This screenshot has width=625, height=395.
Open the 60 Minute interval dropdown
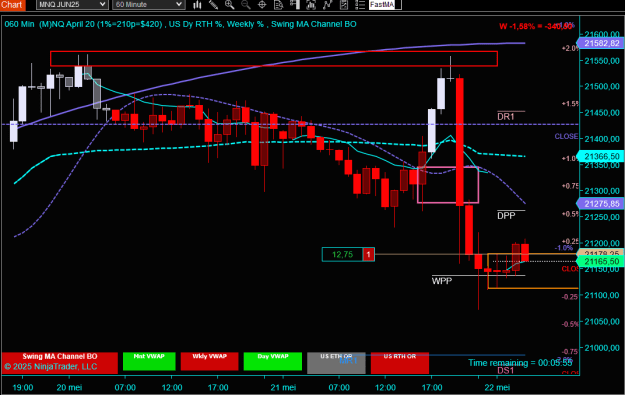[x=148, y=4]
